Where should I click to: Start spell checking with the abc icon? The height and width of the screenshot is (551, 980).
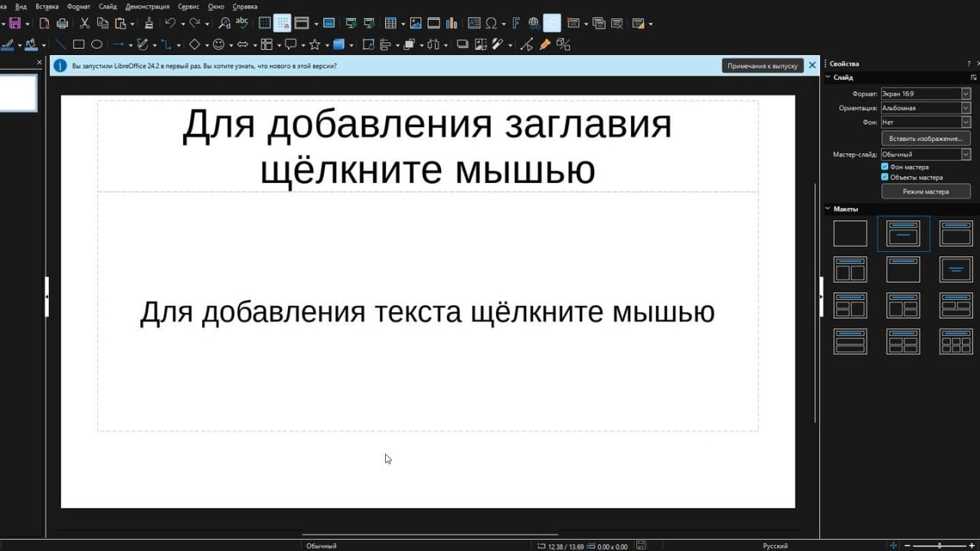pos(243,23)
